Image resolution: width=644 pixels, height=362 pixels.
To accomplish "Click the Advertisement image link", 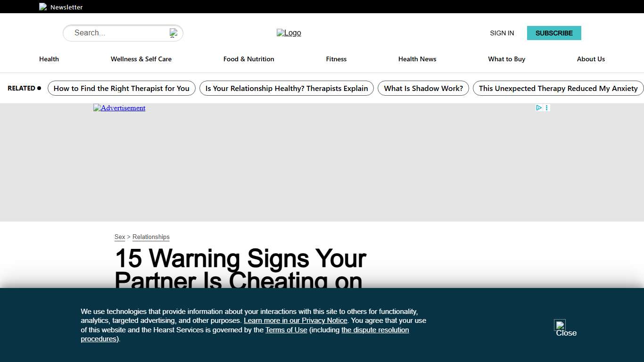I will [x=119, y=108].
